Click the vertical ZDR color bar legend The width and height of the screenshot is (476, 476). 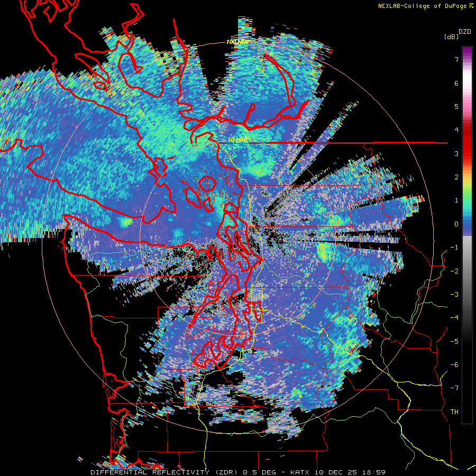tap(467, 235)
